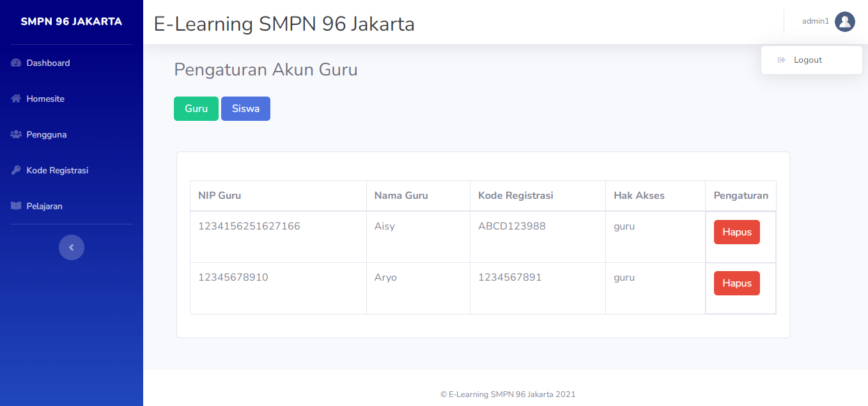Open the Pengguna menu item
The height and width of the screenshot is (406, 868).
coord(46,135)
